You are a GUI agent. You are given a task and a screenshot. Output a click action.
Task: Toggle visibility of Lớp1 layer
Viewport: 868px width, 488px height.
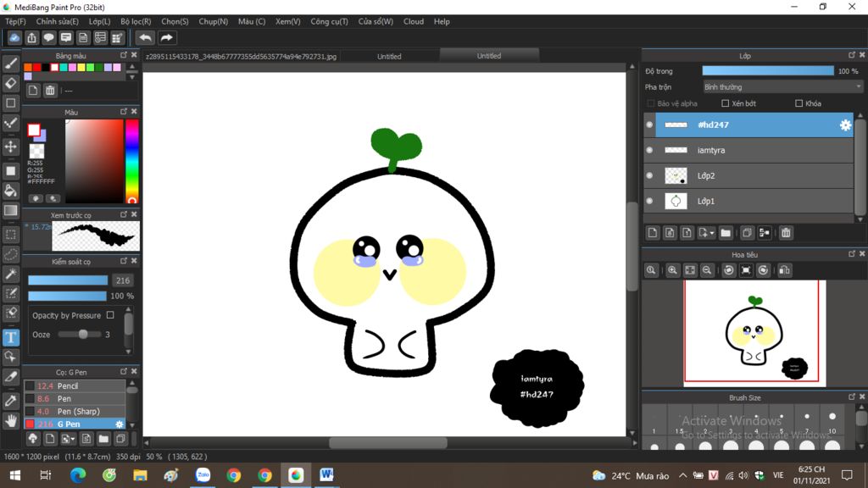click(649, 202)
